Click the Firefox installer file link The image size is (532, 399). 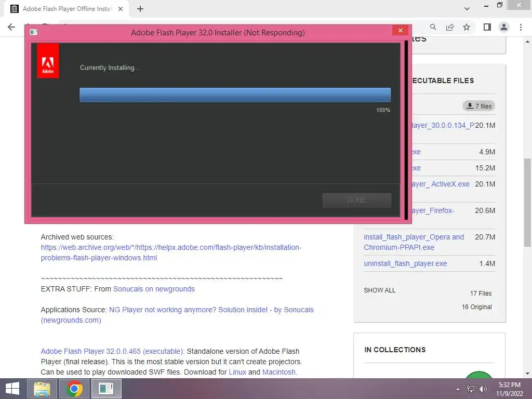tap(433, 211)
